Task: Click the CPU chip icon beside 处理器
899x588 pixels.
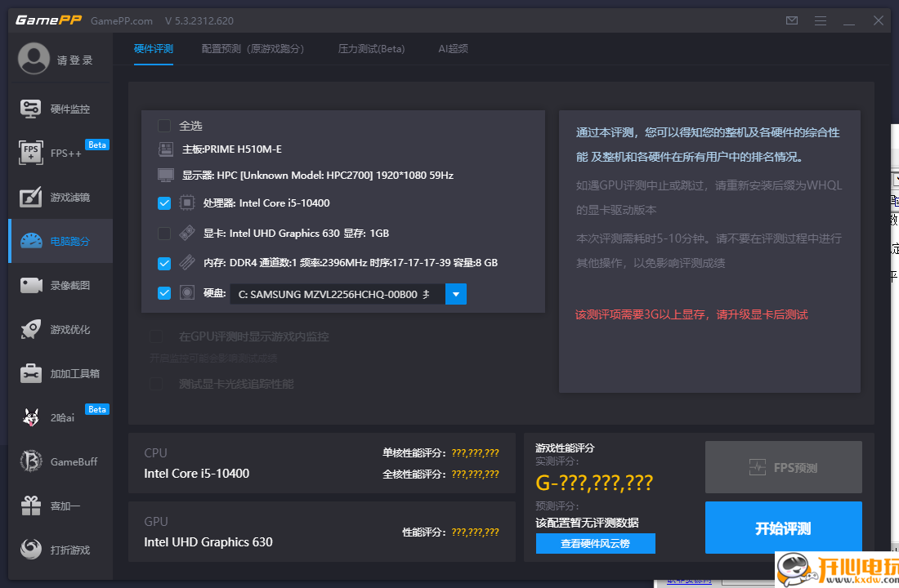Action: (187, 203)
